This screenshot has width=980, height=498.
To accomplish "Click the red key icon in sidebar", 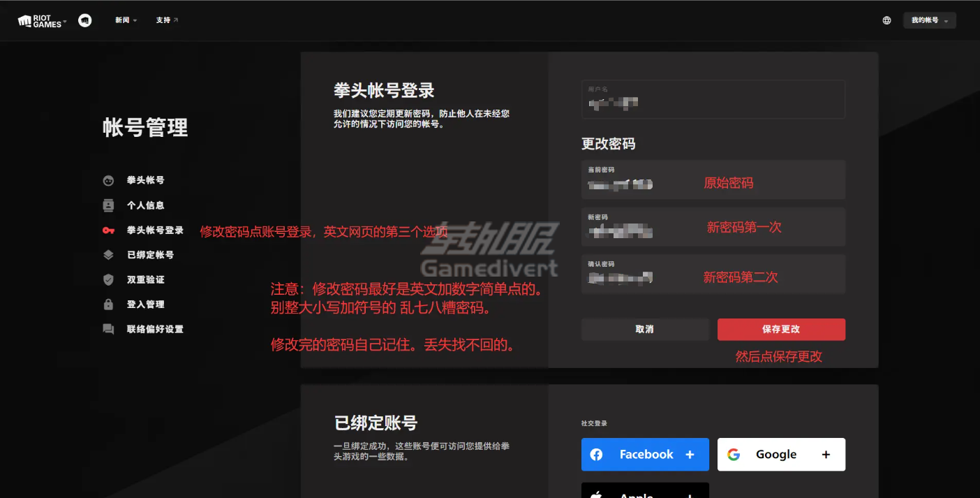I will pos(108,230).
